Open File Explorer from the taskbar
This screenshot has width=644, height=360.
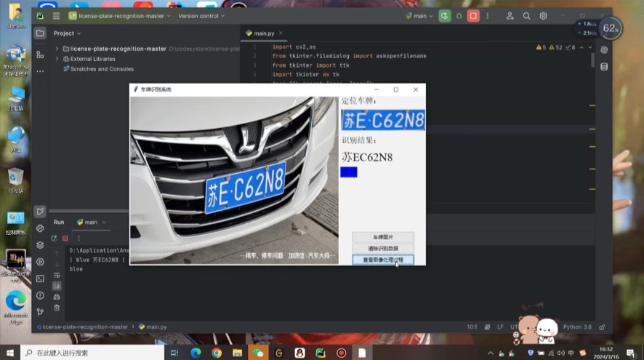(237, 353)
